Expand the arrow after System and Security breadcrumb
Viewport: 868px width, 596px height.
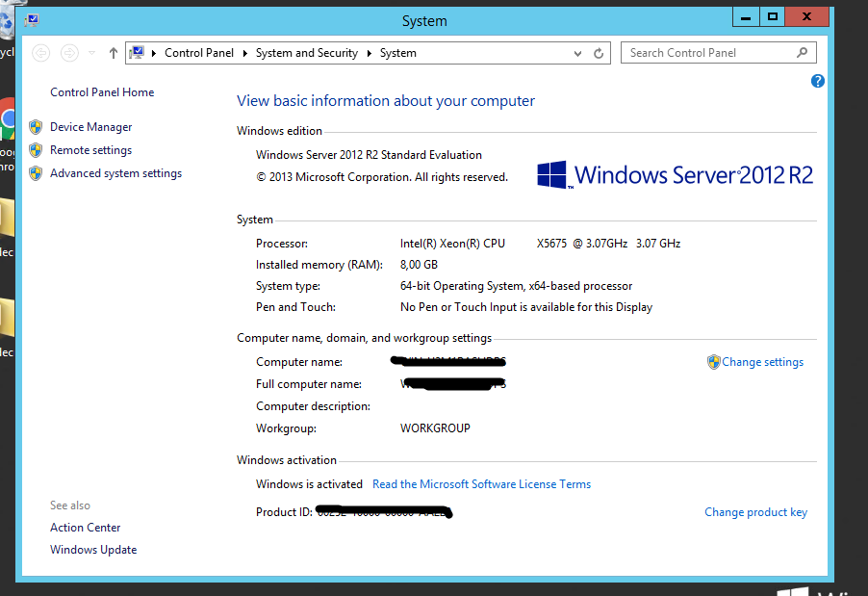369,53
